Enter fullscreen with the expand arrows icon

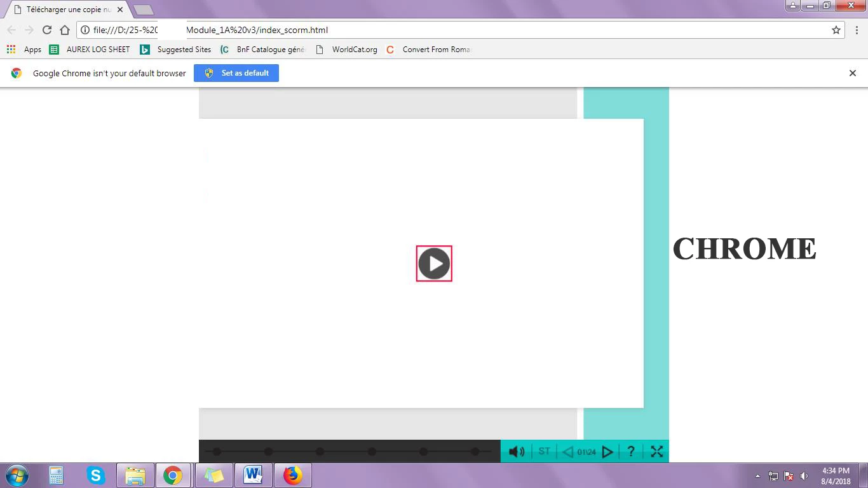click(657, 451)
